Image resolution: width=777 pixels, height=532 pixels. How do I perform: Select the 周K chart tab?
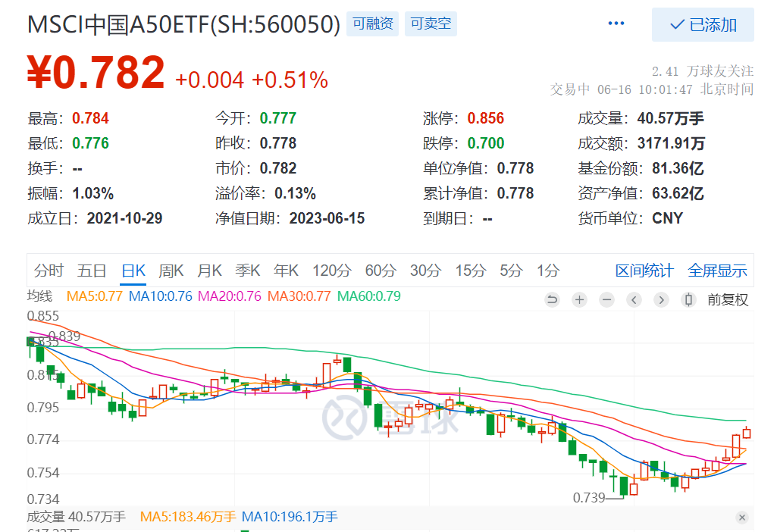pos(171,271)
